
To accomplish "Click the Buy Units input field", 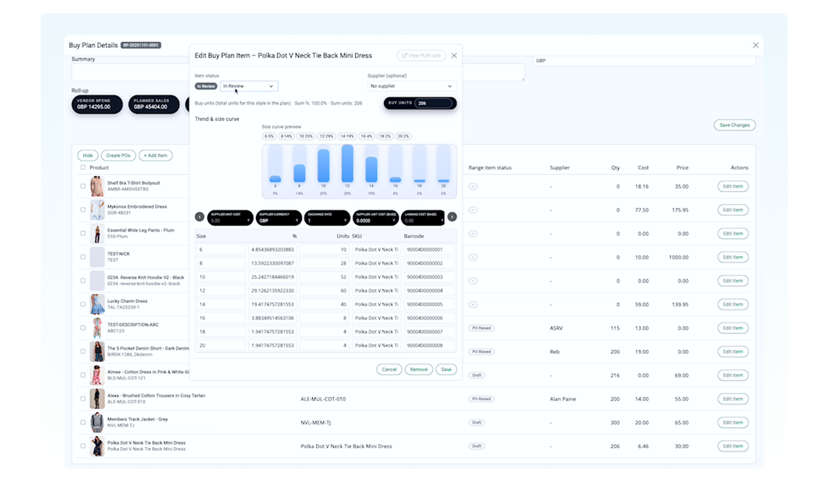I will (x=433, y=104).
